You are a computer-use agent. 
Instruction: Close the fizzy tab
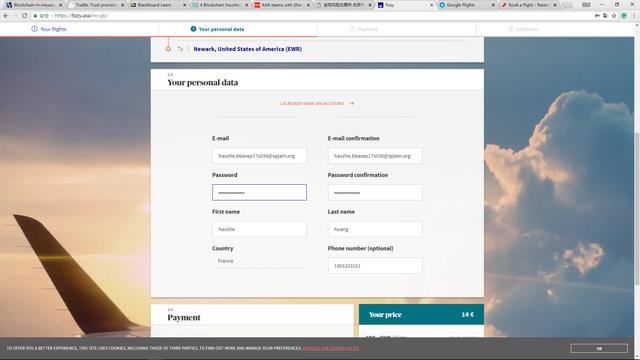431,5
